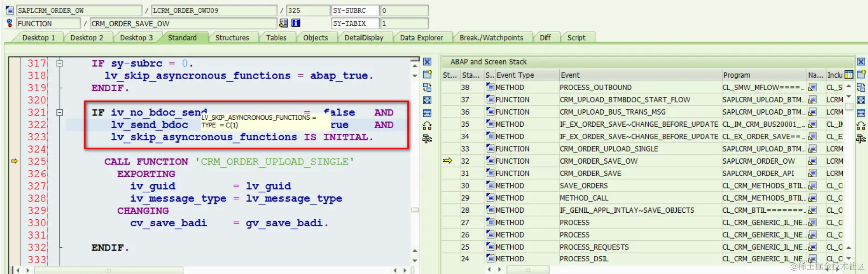The height and width of the screenshot is (274, 868).
Task: Open new tool for source code pane
Action: coord(427,74)
